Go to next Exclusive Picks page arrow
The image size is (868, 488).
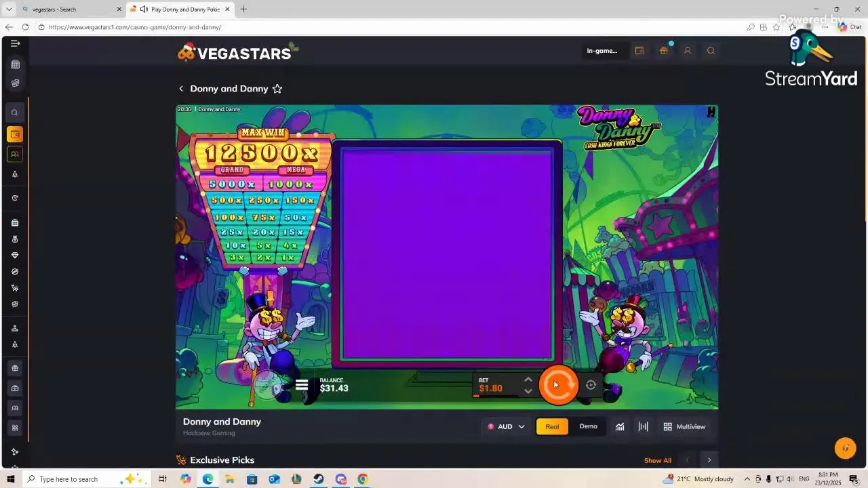click(709, 460)
